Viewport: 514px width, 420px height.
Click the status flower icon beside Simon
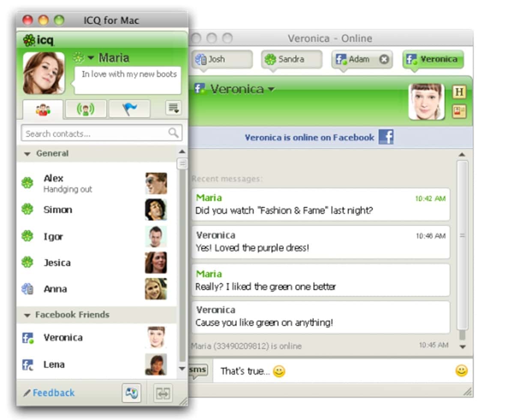click(27, 209)
